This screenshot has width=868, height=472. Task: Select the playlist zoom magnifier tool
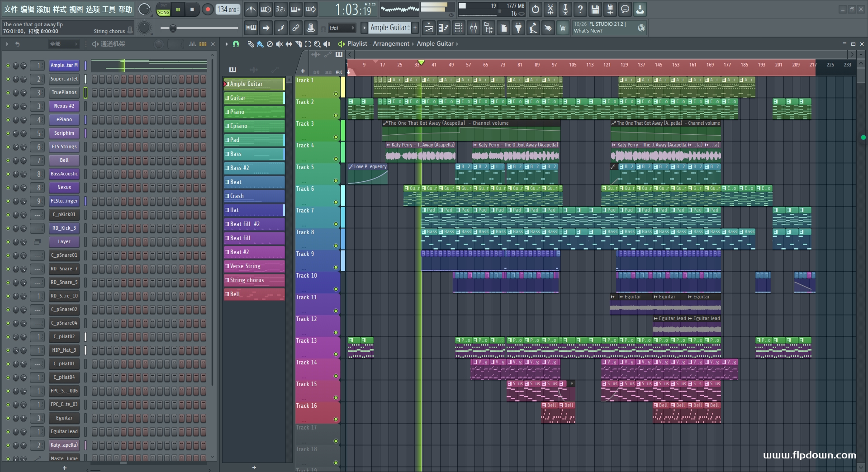click(x=318, y=44)
